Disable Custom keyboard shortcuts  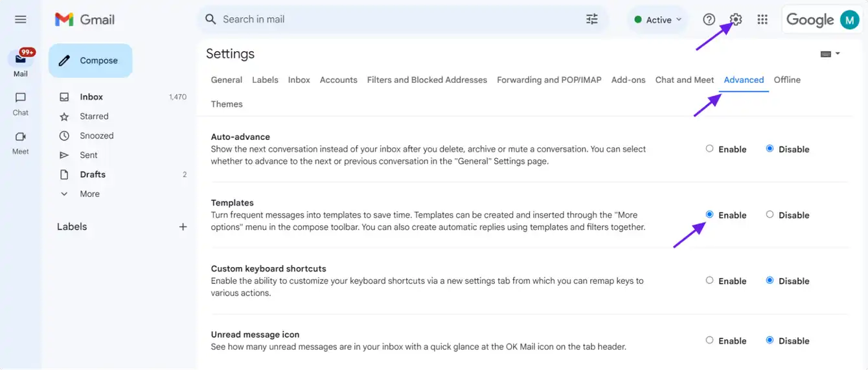pyautogui.click(x=770, y=281)
